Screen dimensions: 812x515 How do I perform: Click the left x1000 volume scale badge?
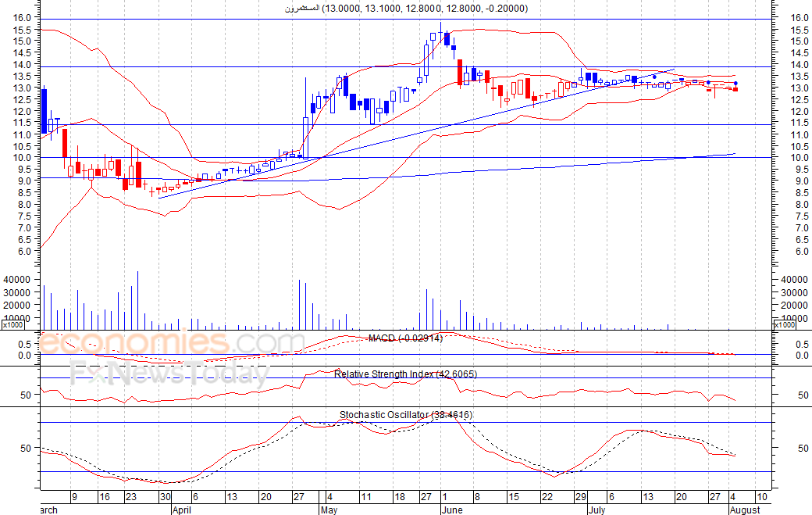click(13, 324)
